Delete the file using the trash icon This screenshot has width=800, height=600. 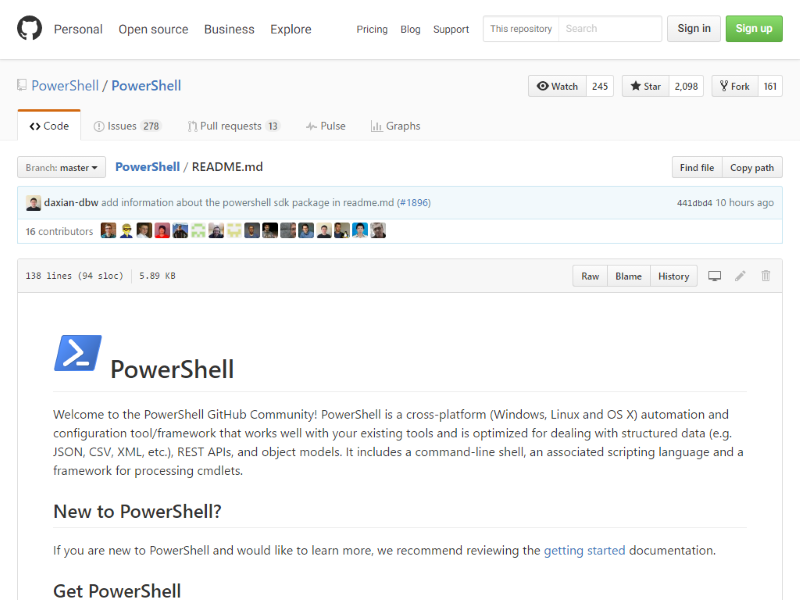pyautogui.click(x=765, y=276)
